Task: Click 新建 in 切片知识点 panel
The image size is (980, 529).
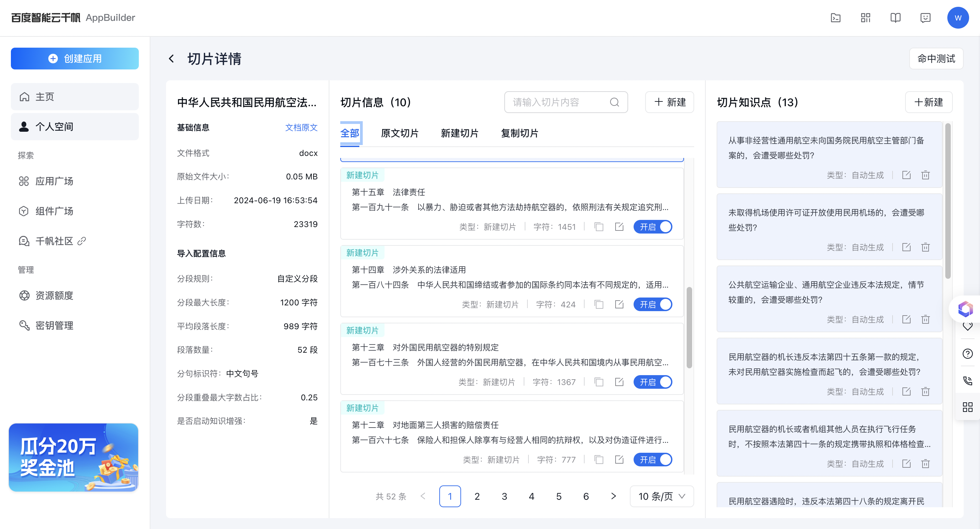Action: 929,102
